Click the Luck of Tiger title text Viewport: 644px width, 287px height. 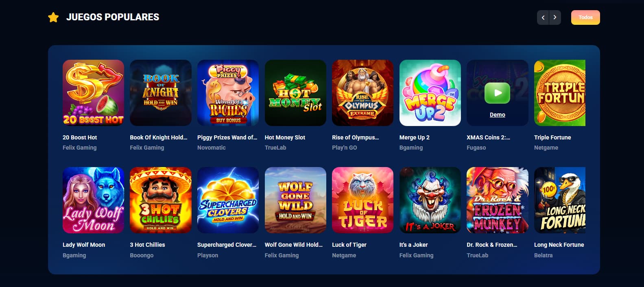349,245
